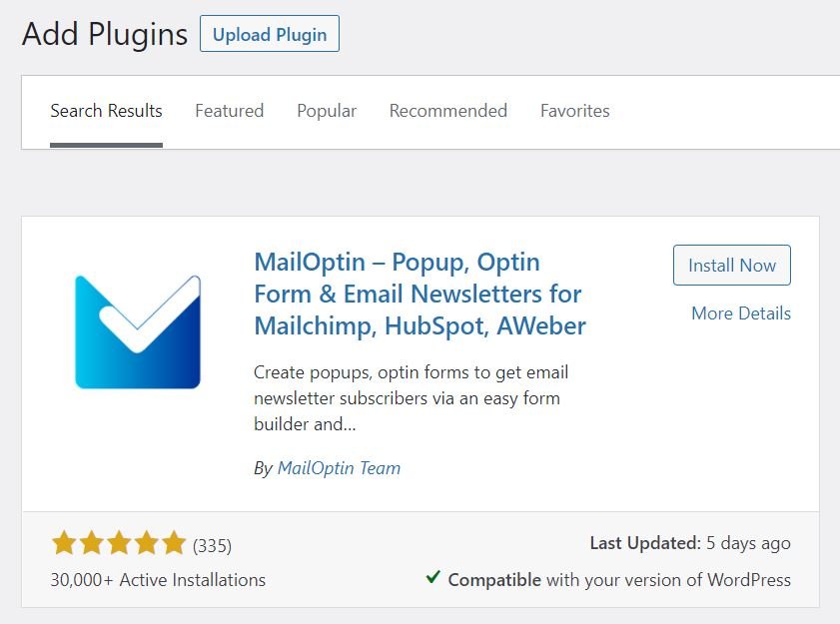Click the (335) ratings count
This screenshot has width=840, height=624.
point(212,546)
